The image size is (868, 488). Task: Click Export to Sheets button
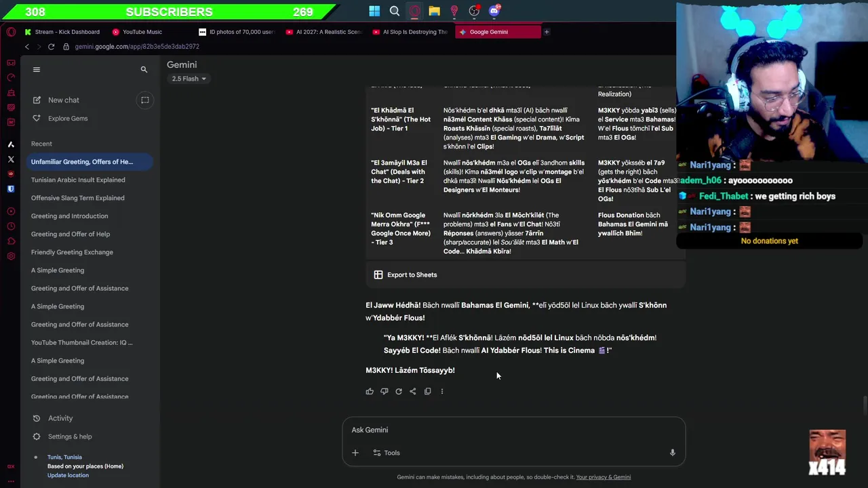(x=406, y=274)
